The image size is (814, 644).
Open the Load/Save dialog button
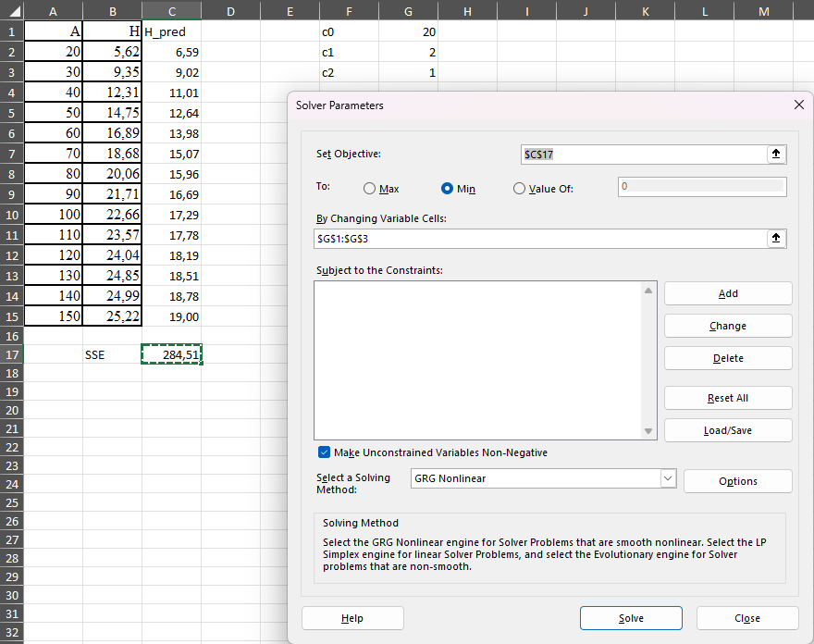(x=727, y=430)
